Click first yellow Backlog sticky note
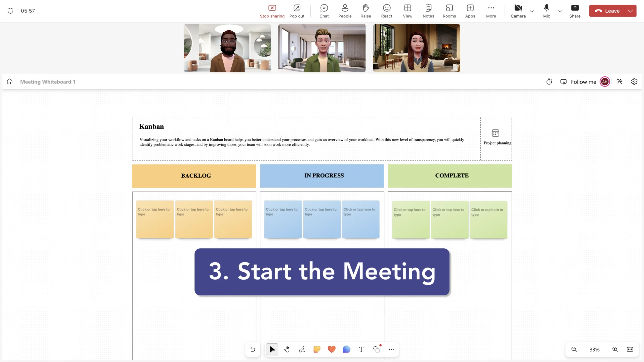This screenshot has height=362, width=644. pos(155,219)
